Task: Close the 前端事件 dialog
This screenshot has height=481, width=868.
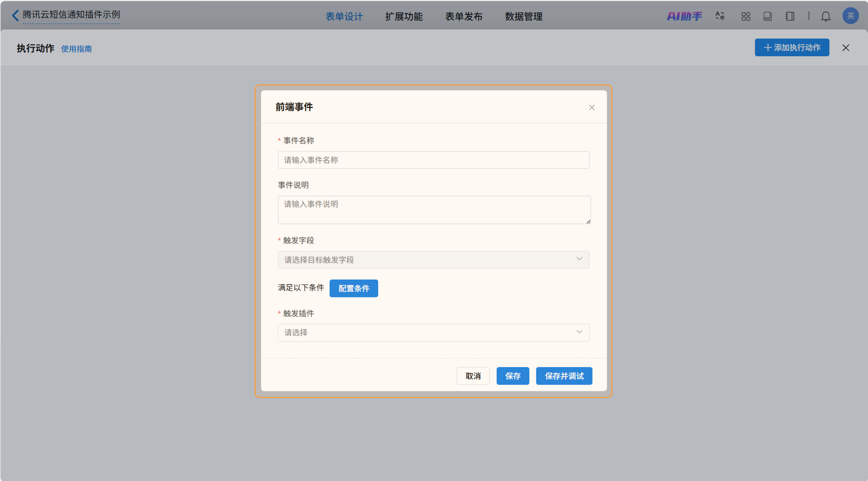Action: tap(592, 107)
